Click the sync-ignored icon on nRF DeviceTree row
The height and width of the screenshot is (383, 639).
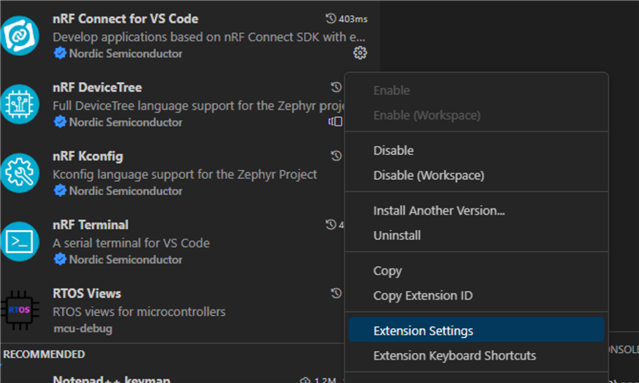pos(335,121)
